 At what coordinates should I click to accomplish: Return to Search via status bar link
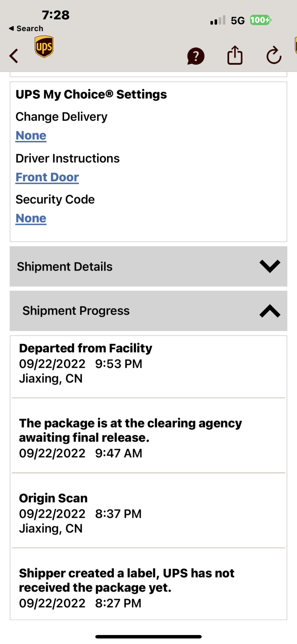coord(26,28)
